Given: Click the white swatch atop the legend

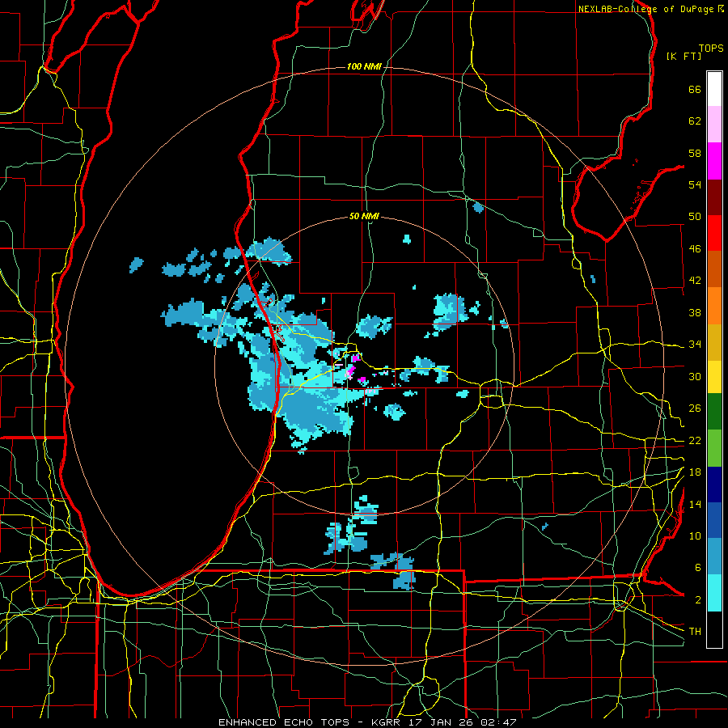Looking at the screenshot, I should [x=714, y=89].
